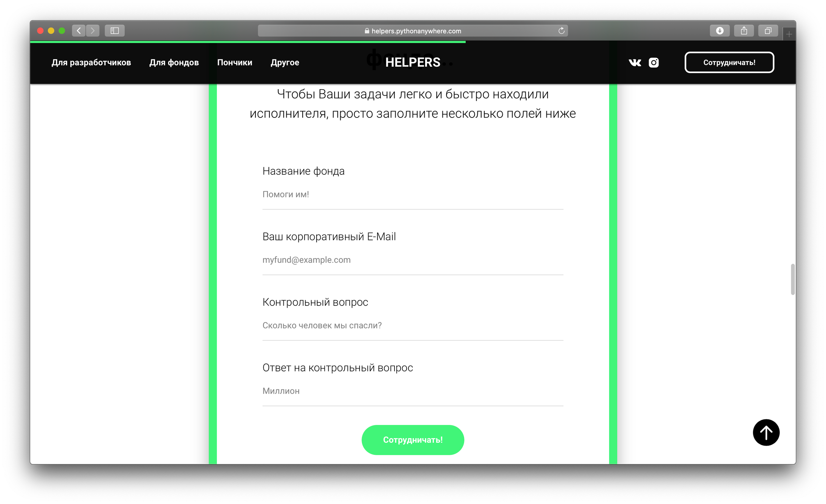Click Safari's back navigation arrow
The width and height of the screenshot is (826, 504).
[79, 31]
